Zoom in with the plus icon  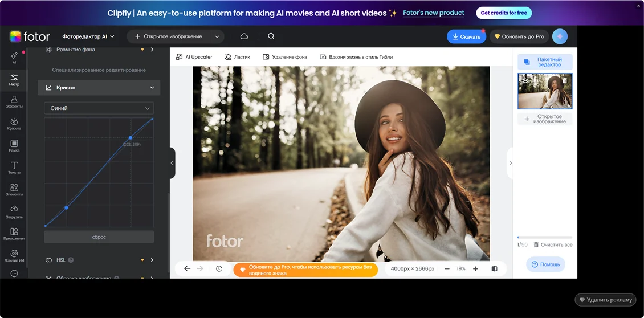(x=475, y=268)
